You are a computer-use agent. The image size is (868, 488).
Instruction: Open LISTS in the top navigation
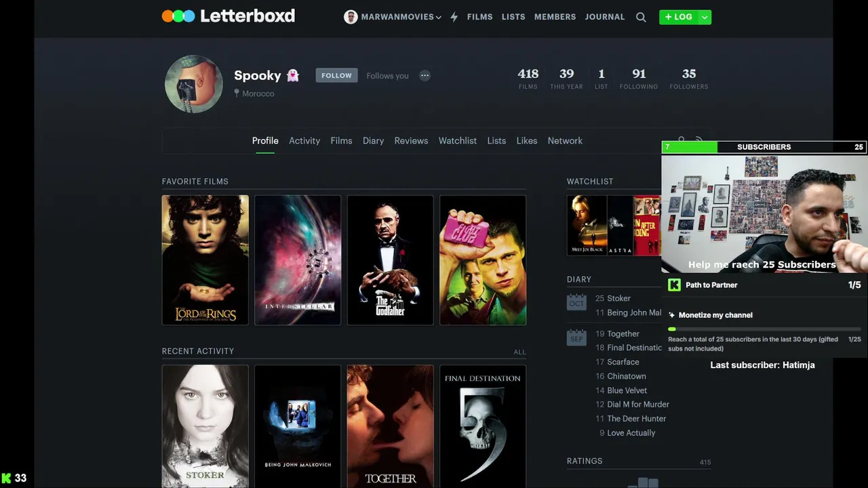point(513,17)
